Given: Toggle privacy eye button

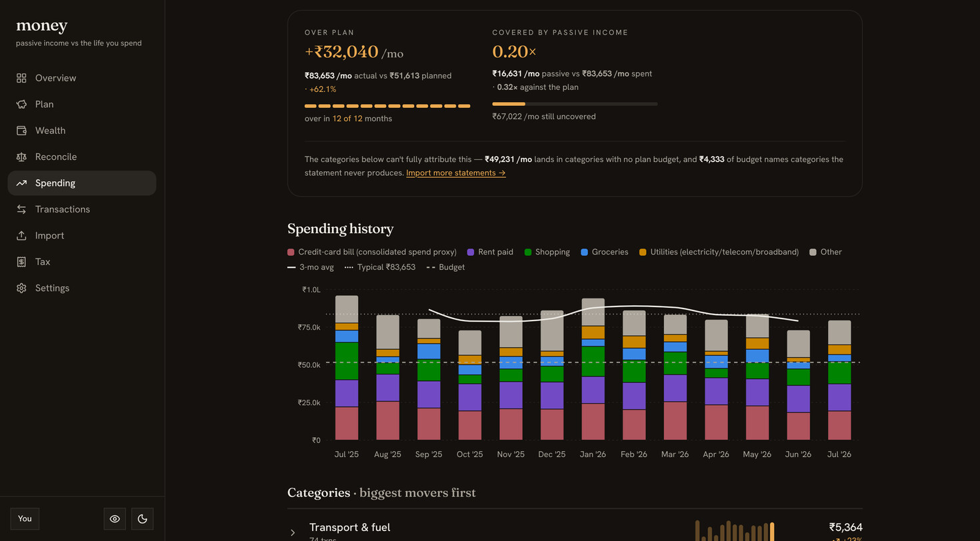Looking at the screenshot, I should click(115, 519).
